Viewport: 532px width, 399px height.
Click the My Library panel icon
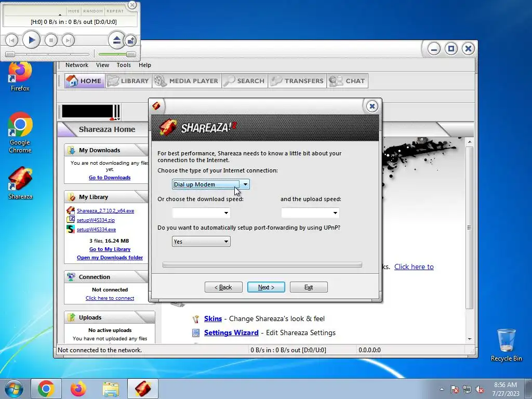point(71,197)
